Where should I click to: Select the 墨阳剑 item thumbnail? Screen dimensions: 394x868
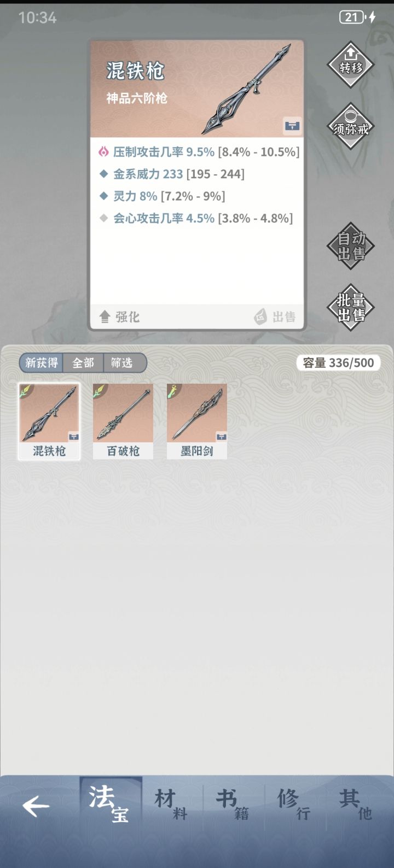coord(197,421)
